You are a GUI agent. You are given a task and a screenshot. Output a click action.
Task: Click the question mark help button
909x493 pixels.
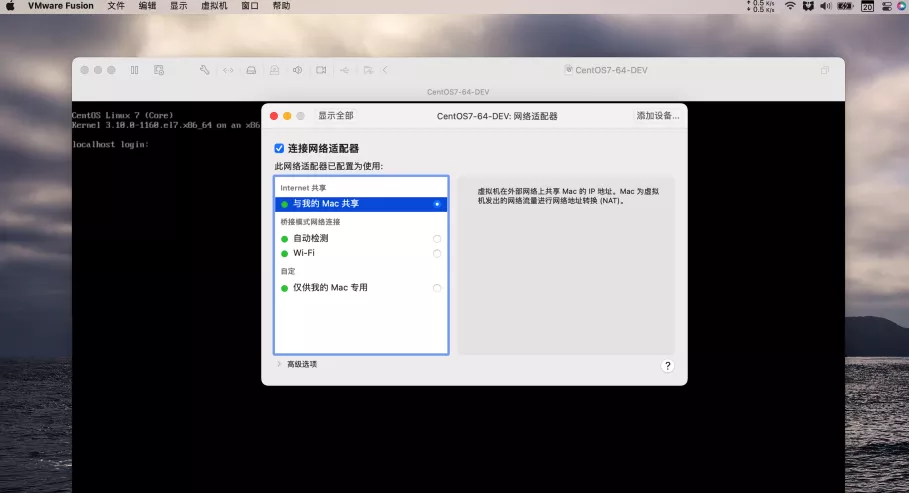[667, 366]
